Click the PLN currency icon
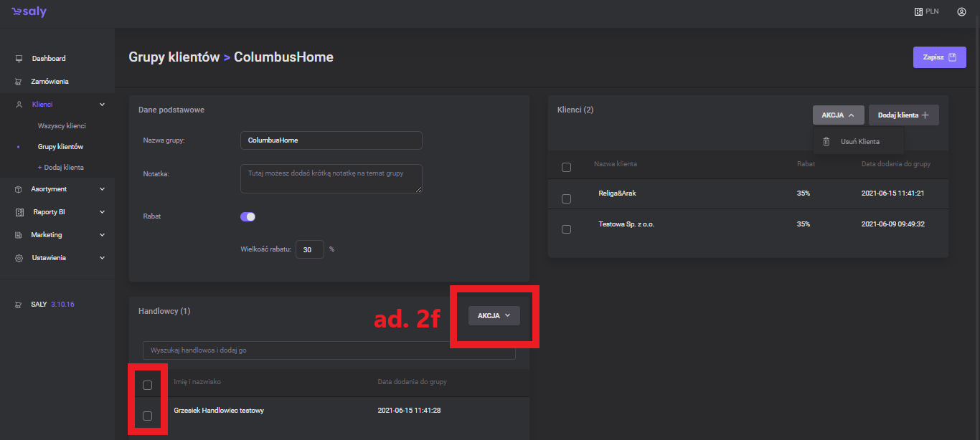 [x=918, y=11]
